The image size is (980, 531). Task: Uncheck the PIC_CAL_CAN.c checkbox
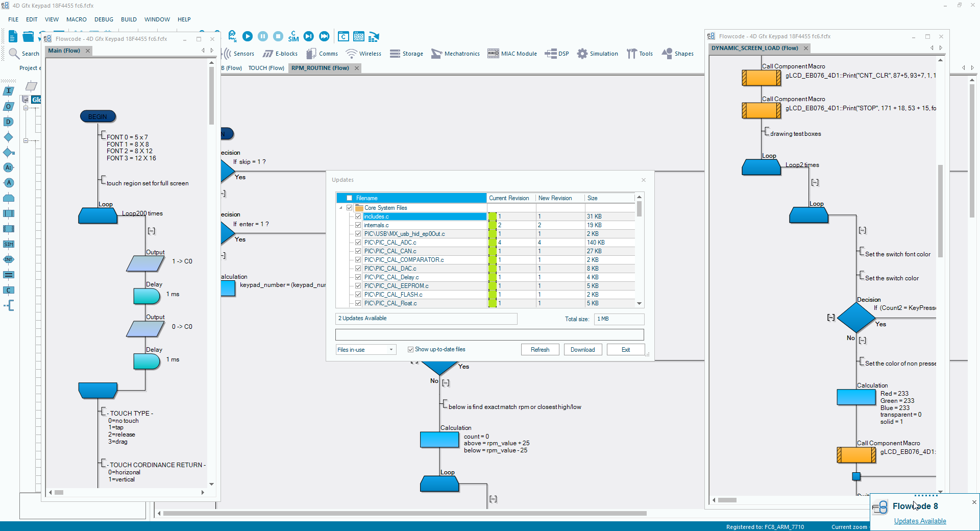click(358, 251)
